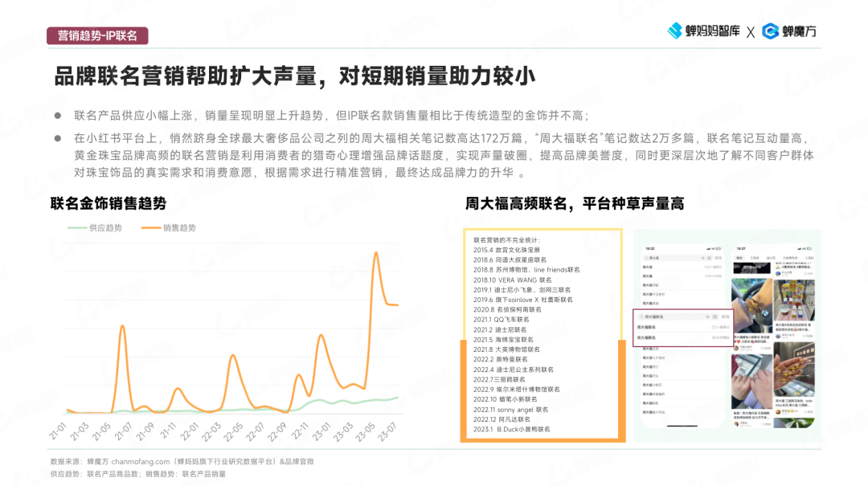The image size is (868, 486).
Task: Select the 2021.2 迪士尼联名 entry
Action: pyautogui.click(x=500, y=329)
